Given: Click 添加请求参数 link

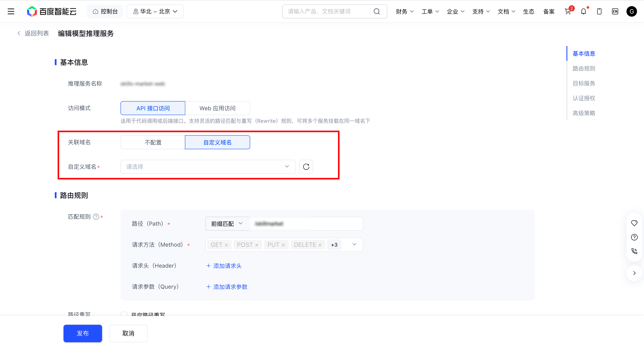Looking at the screenshot, I should pos(227,287).
